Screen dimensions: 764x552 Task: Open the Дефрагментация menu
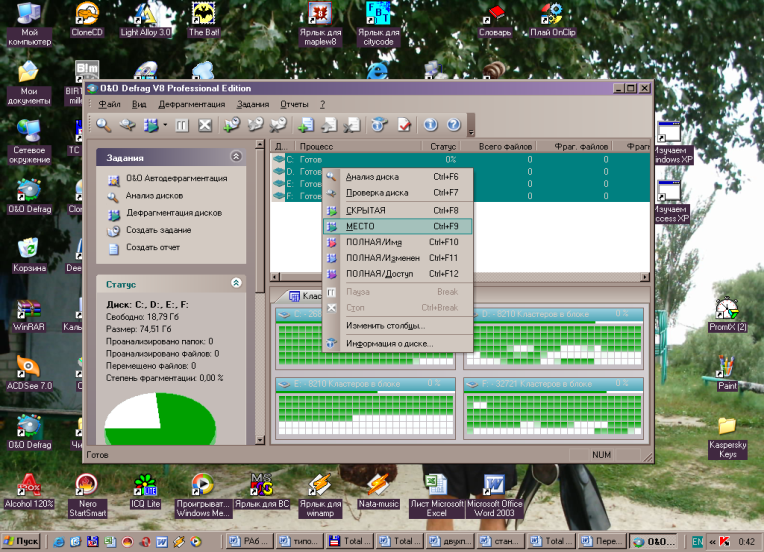tap(191, 104)
